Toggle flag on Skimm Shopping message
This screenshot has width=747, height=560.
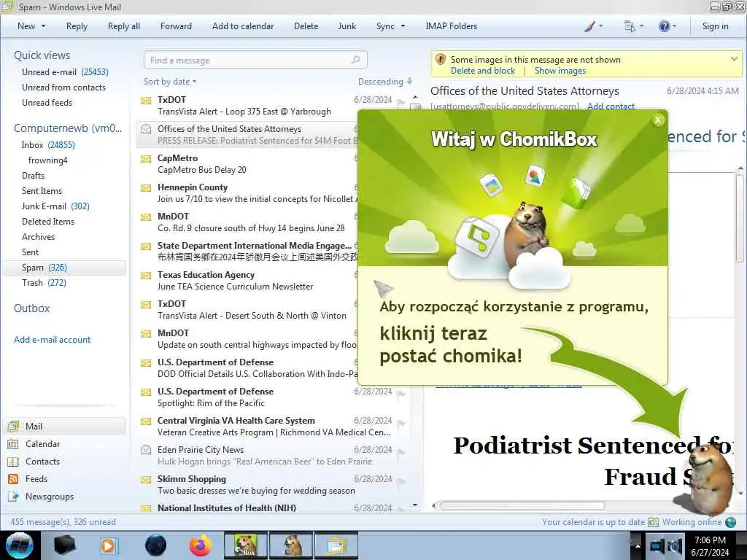click(401, 481)
